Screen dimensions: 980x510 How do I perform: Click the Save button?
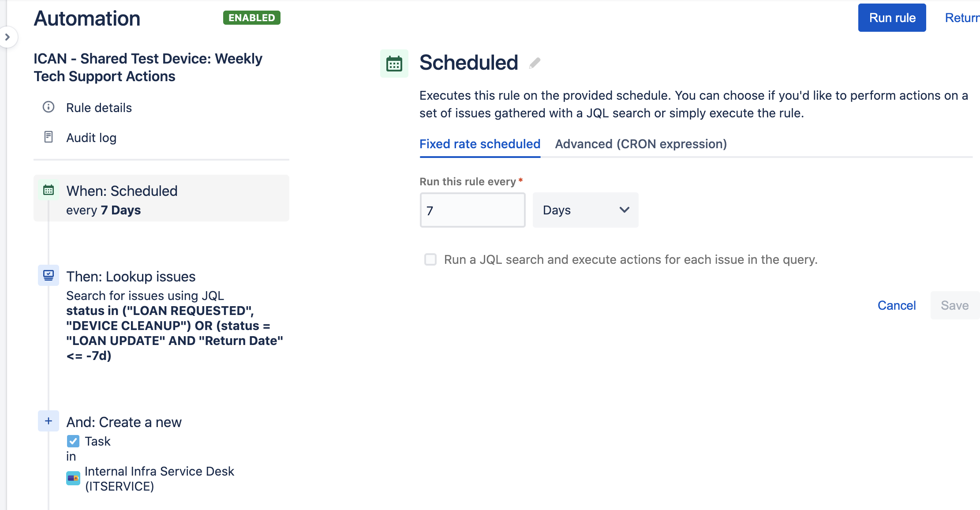(955, 305)
